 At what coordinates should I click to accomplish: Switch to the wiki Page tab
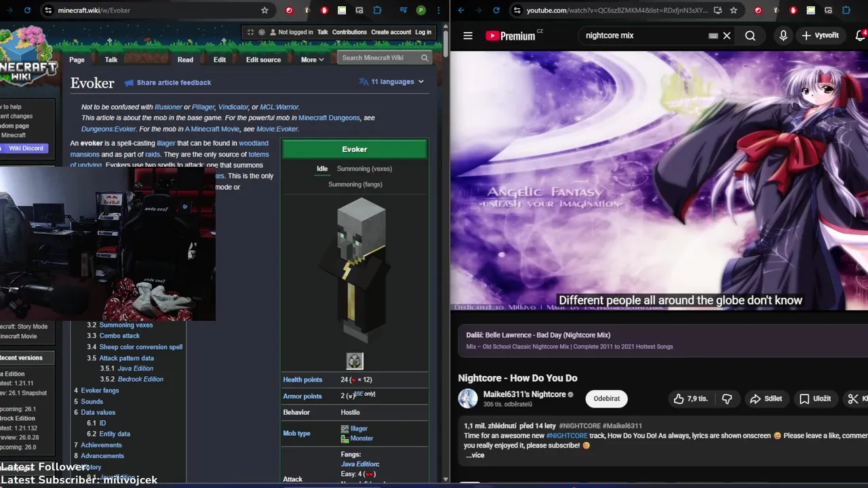coord(77,60)
